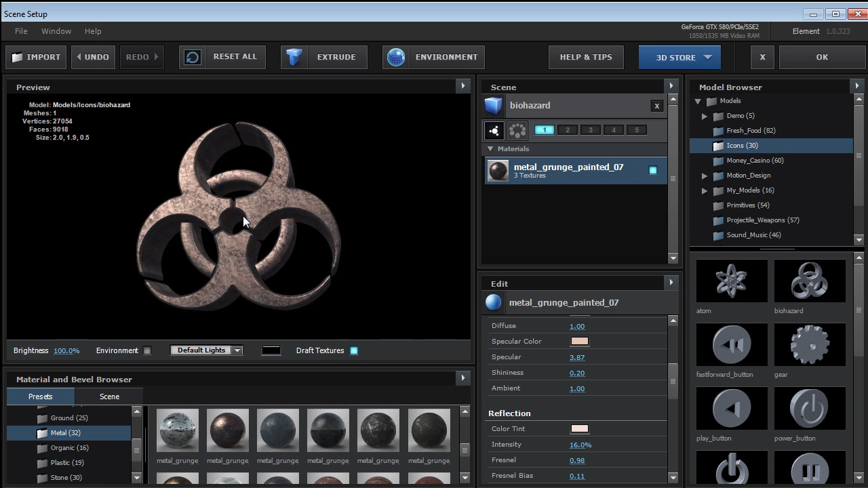Choose the power_button model icon
Viewport: 868px width, 488px height.
(809, 407)
